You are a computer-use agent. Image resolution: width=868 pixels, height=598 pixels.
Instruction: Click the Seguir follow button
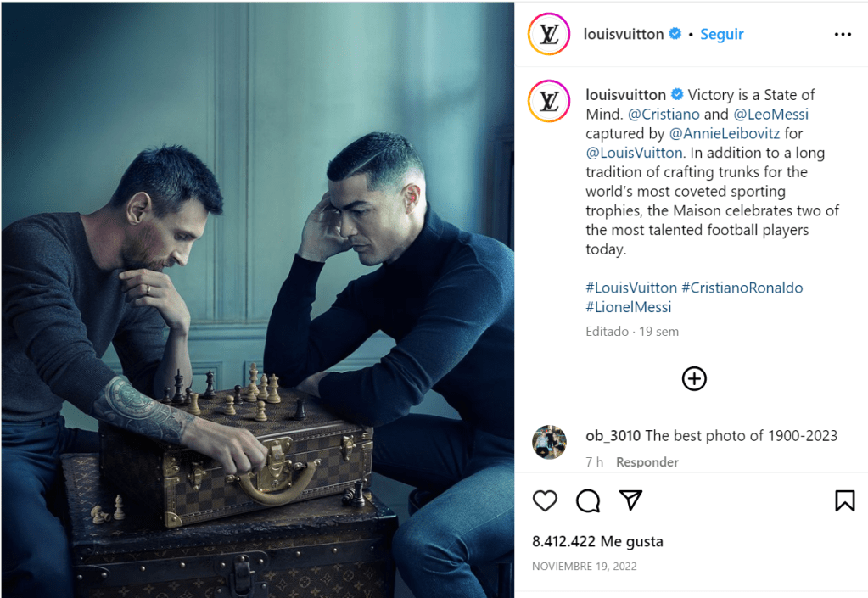[722, 34]
